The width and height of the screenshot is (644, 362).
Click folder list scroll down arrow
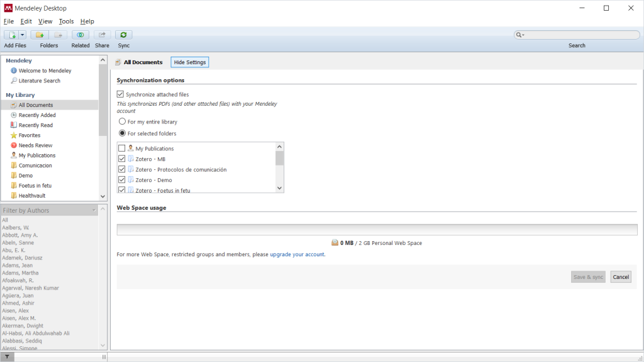tap(279, 188)
